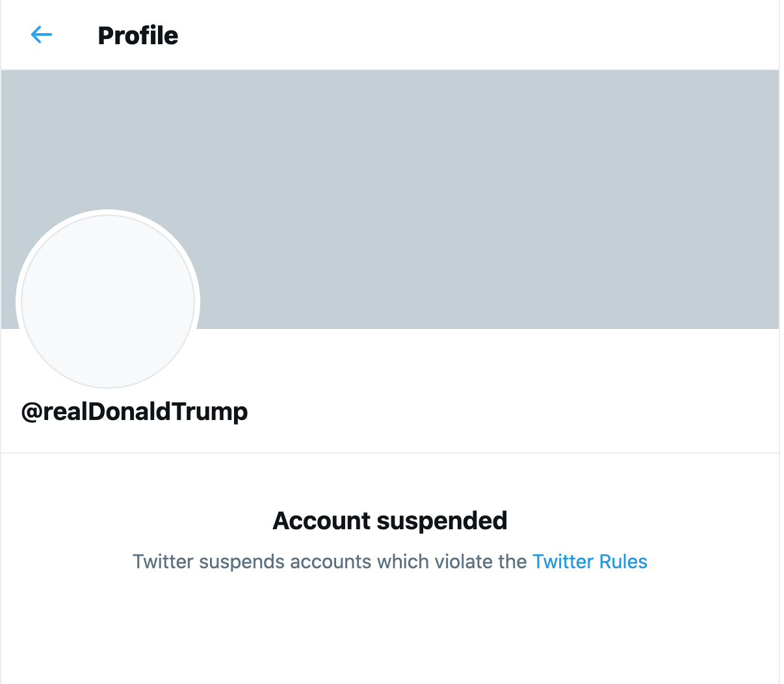Click the empty circular profile avatar
This screenshot has height=684, width=784.
(108, 301)
